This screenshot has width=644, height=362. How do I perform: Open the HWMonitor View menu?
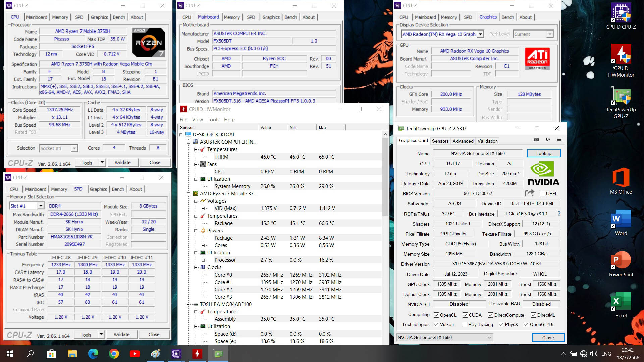click(197, 119)
